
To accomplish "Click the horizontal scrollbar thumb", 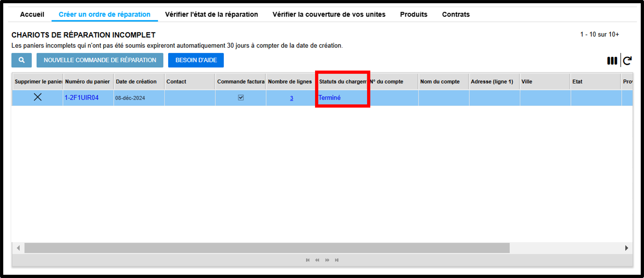I will pos(267,248).
